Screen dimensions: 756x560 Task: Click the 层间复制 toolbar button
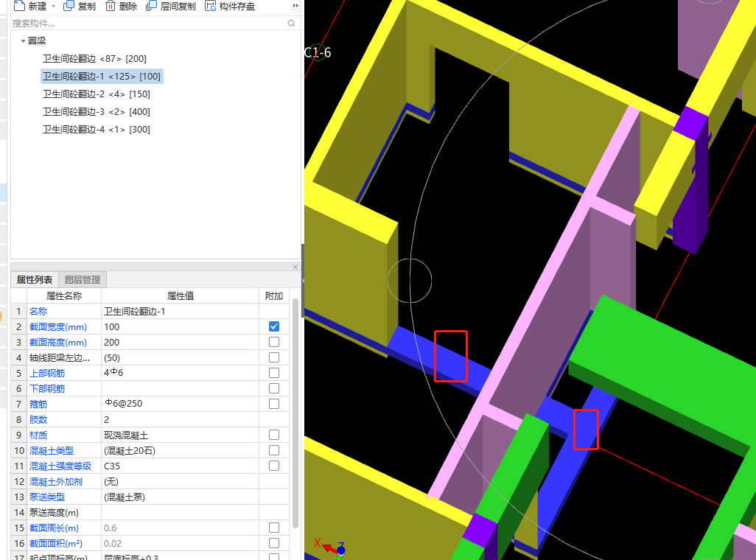coord(171,7)
